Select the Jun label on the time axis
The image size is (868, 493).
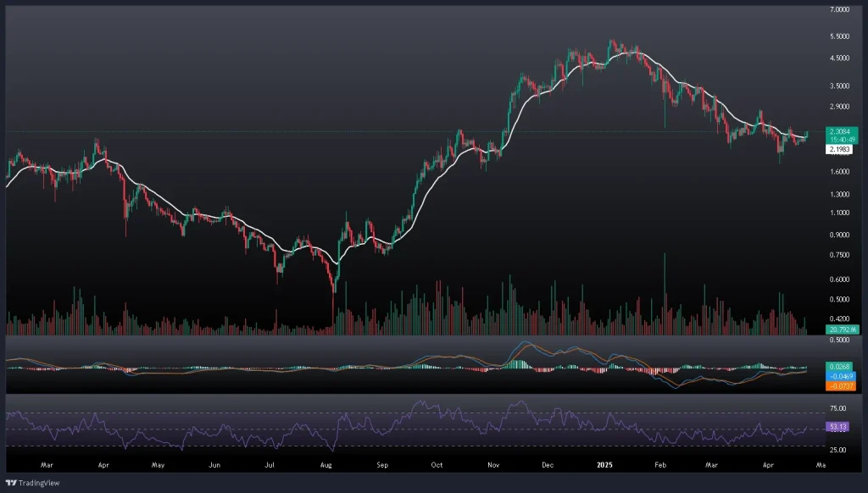click(214, 465)
